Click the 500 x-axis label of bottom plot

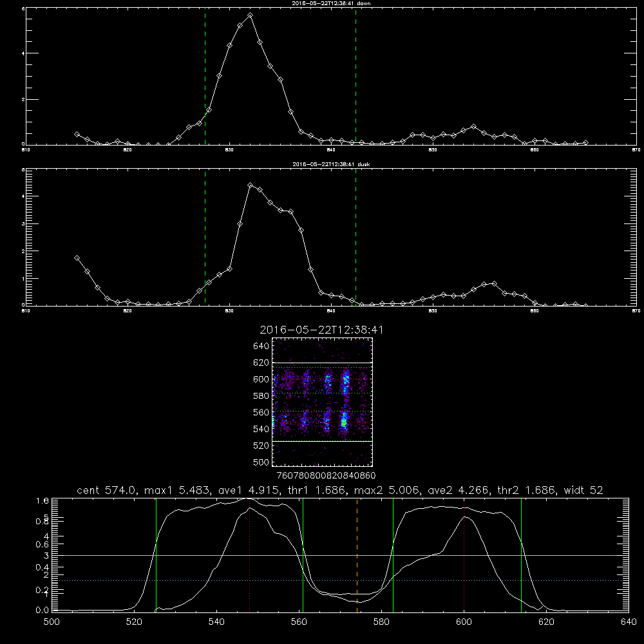tap(52, 622)
